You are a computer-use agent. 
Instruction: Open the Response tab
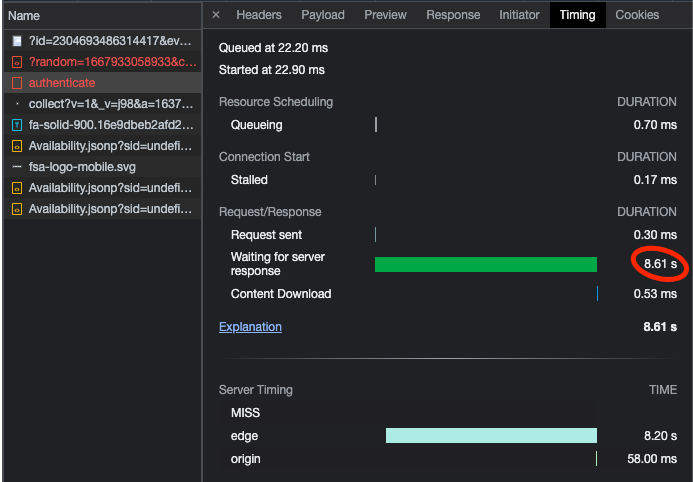tap(453, 15)
